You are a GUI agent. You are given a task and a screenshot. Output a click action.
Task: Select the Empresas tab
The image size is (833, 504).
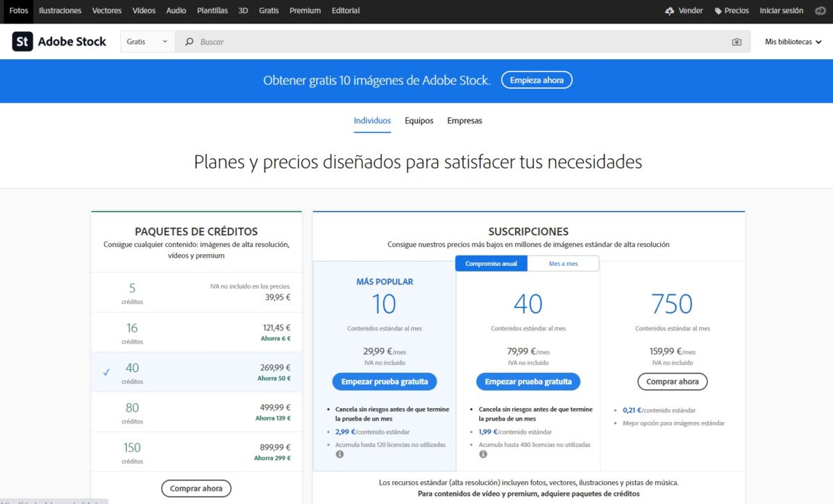pos(464,121)
